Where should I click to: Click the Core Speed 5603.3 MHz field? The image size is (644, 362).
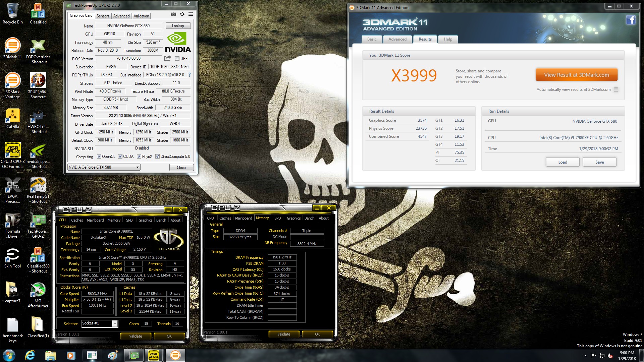98,294
